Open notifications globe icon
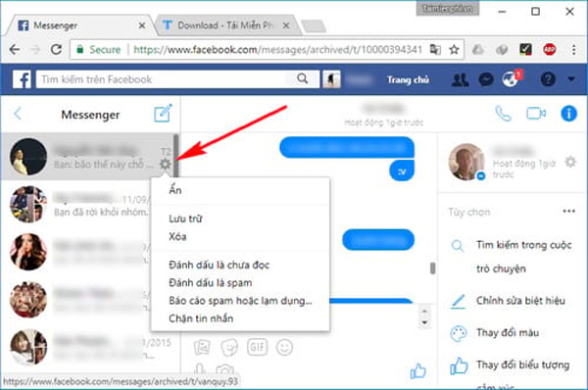 tap(511, 79)
